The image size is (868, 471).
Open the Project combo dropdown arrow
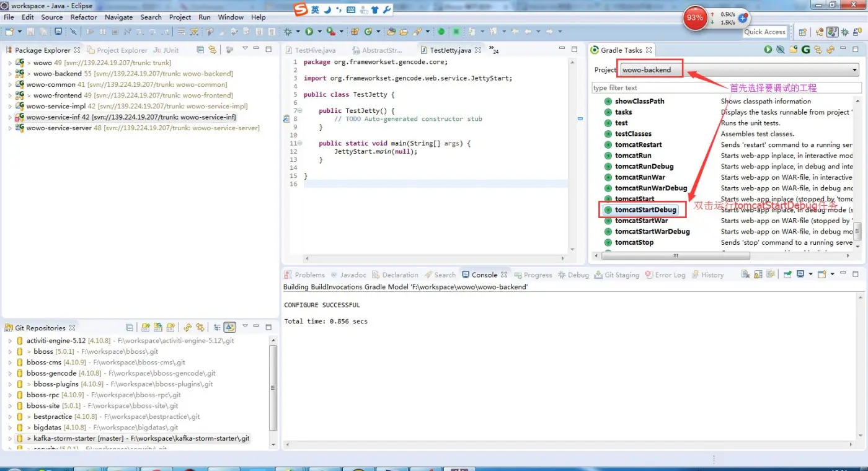(855, 70)
